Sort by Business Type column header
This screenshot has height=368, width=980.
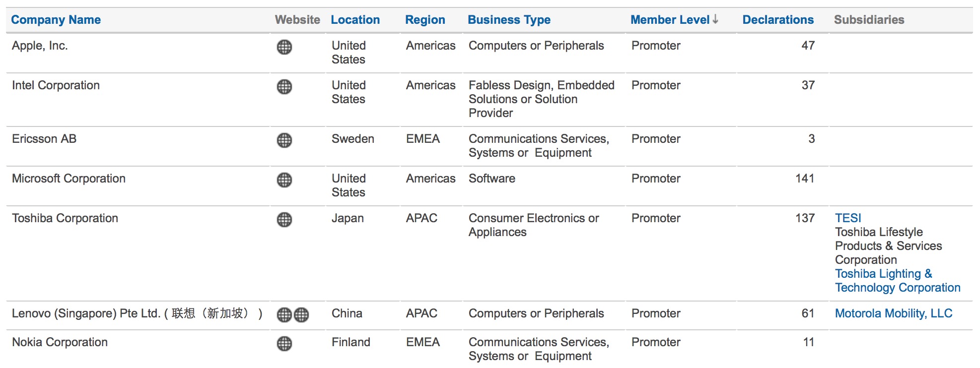click(x=509, y=20)
